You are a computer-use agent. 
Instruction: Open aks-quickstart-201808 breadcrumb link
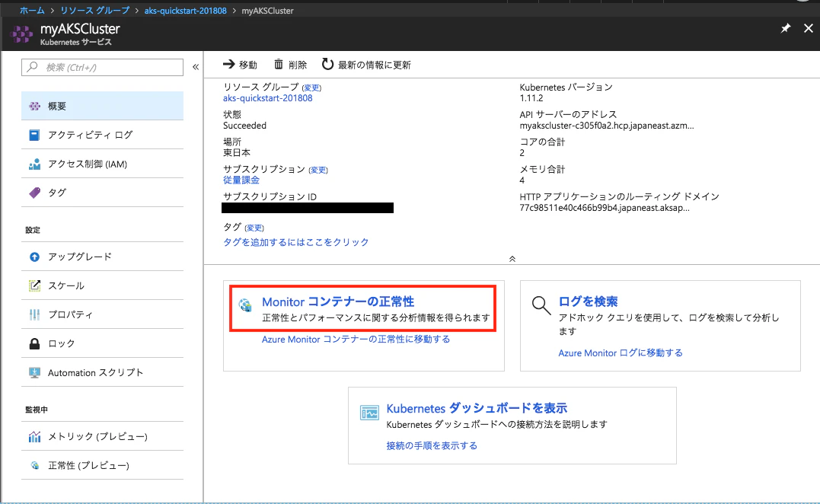coord(186,11)
